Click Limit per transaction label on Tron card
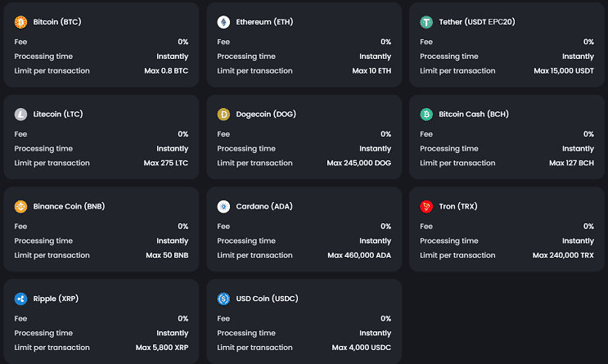The width and height of the screenshot is (608, 364). pyautogui.click(x=457, y=255)
